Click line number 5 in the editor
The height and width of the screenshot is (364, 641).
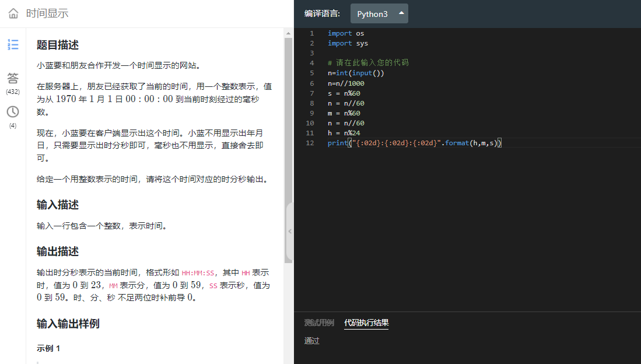coord(311,73)
